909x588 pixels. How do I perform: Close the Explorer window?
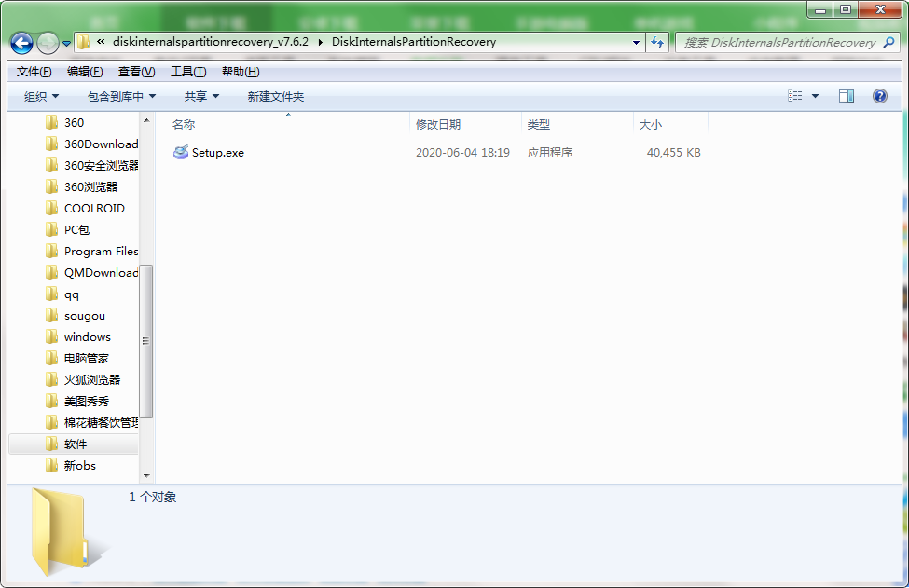tap(880, 10)
